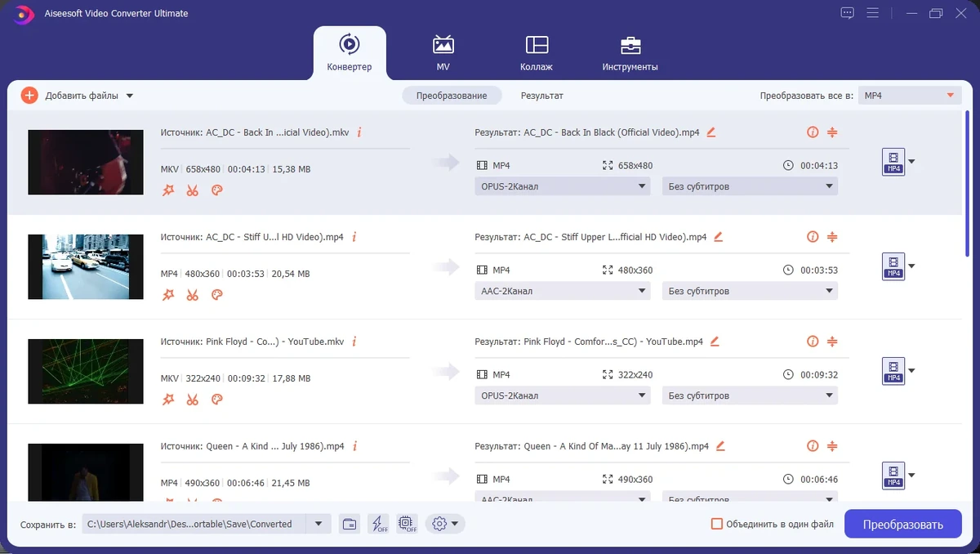Open the feedback chat icon in title bar
Screen dimensions: 980x554
(x=847, y=13)
